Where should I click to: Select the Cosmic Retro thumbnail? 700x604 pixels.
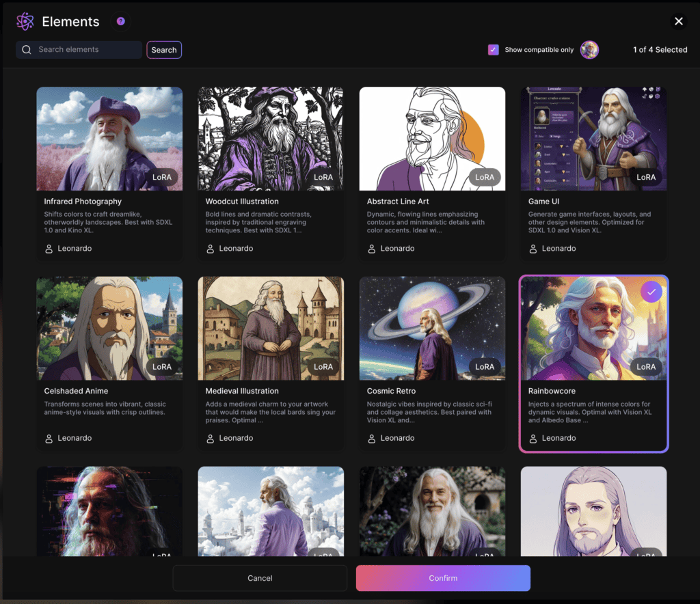click(432, 329)
